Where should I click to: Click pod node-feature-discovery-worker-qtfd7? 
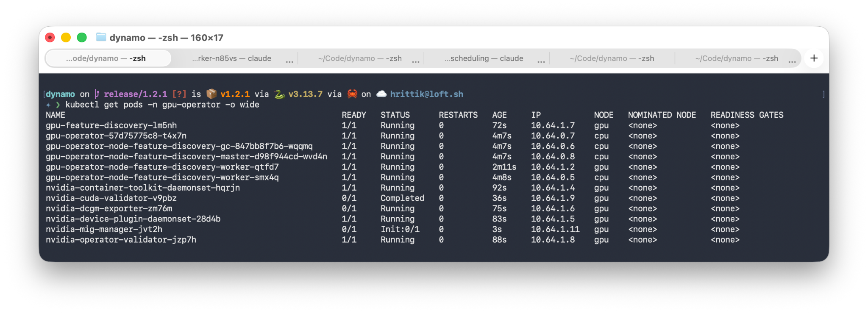point(162,167)
